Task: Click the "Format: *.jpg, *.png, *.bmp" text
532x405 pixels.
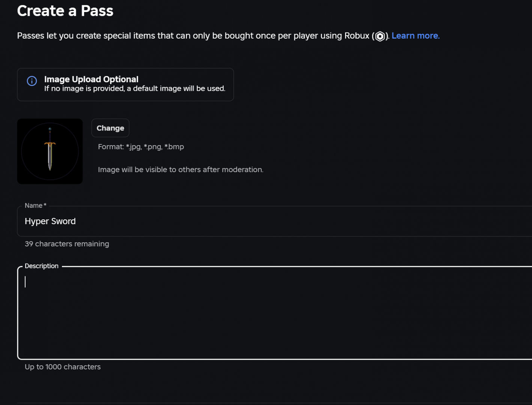Action: point(141,147)
